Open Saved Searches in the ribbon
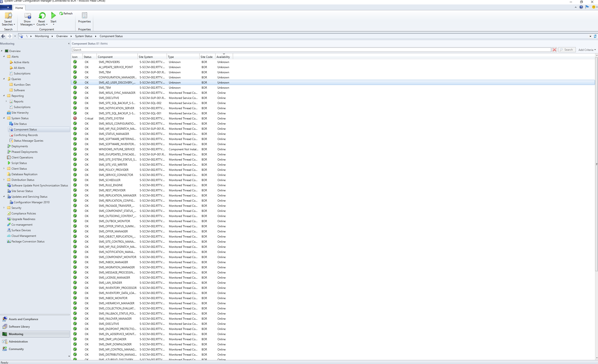Viewport: 598px width, 364px height. pyautogui.click(x=8, y=19)
